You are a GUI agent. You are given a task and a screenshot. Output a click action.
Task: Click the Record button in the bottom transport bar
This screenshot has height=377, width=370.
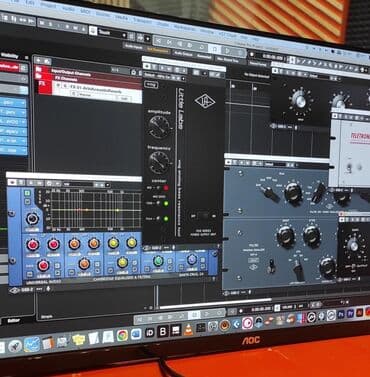[220, 312]
